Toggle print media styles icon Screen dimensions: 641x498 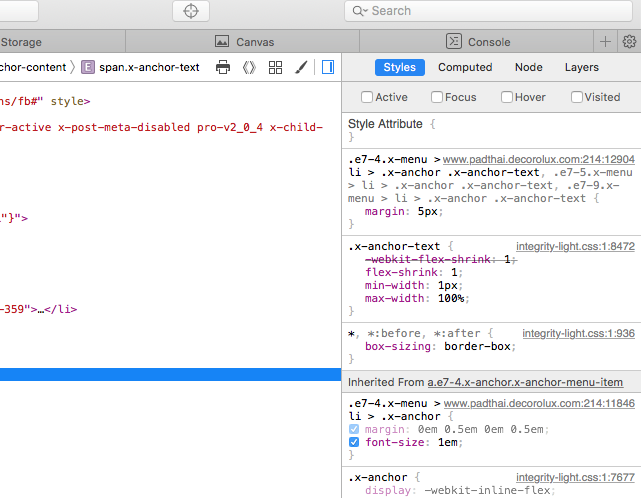(x=223, y=67)
